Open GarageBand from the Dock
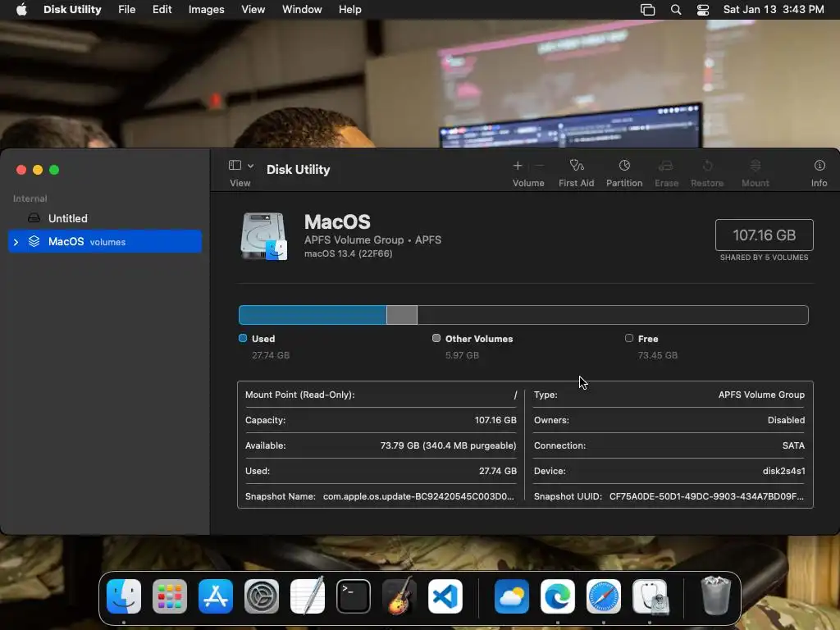The width and height of the screenshot is (840, 630). pos(399,596)
